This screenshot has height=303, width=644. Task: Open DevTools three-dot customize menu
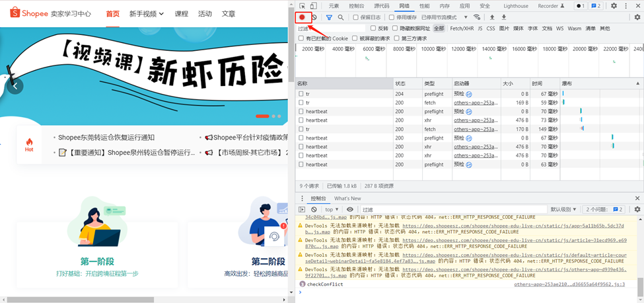tap(626, 6)
